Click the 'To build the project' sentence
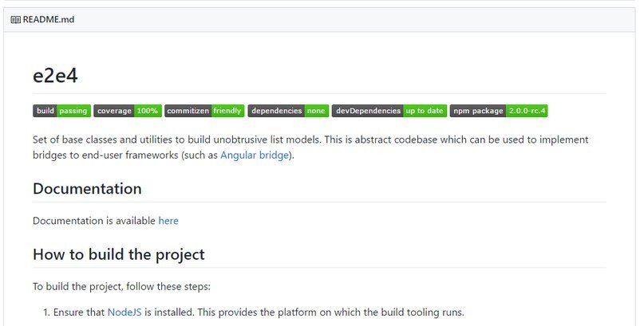 click(121, 286)
